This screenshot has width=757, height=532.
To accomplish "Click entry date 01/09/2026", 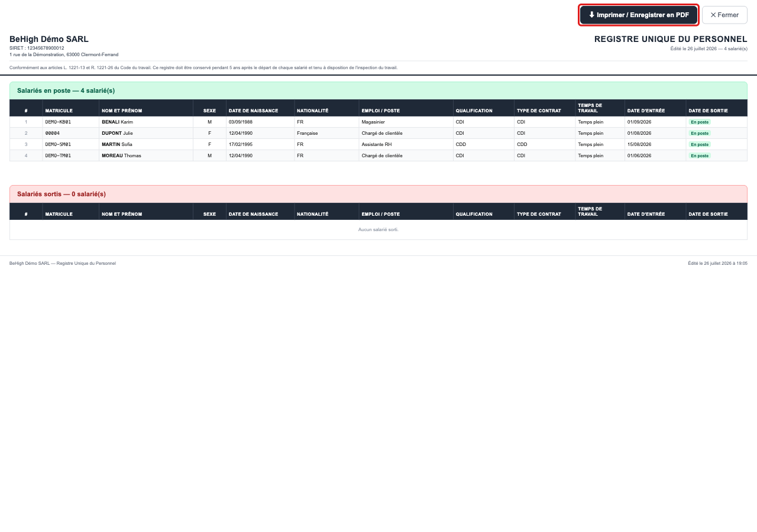I will 639,122.
